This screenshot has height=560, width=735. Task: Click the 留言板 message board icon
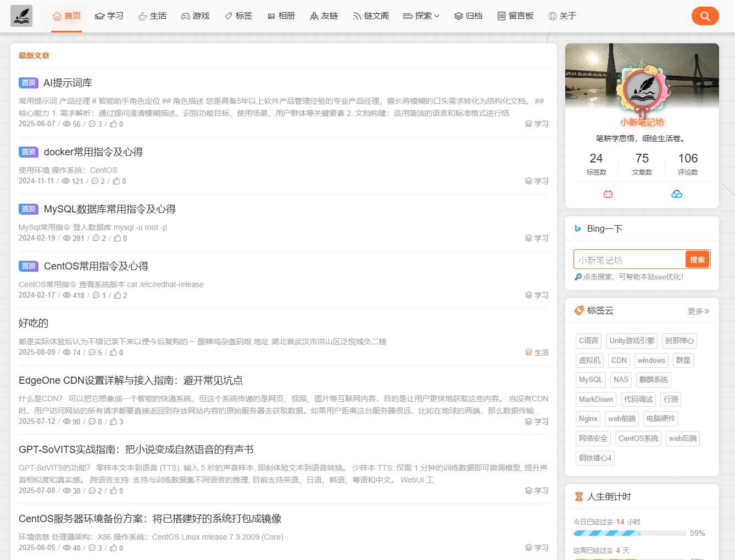tap(502, 16)
